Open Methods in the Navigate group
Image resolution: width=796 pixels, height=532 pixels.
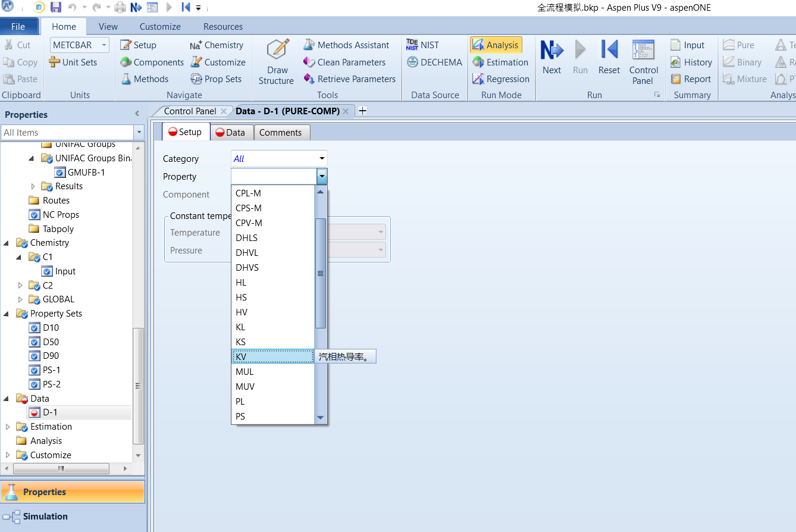(145, 79)
